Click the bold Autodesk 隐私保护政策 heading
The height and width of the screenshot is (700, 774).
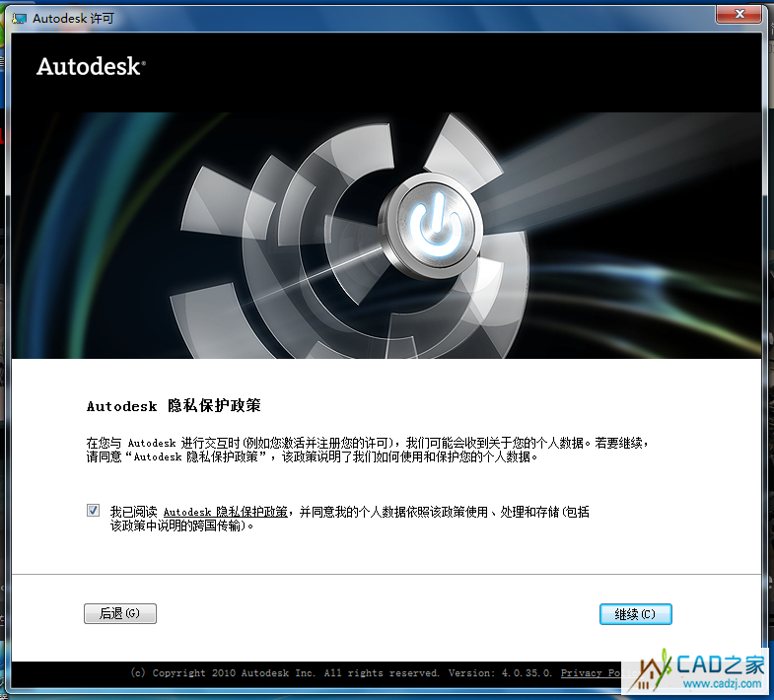click(x=174, y=406)
